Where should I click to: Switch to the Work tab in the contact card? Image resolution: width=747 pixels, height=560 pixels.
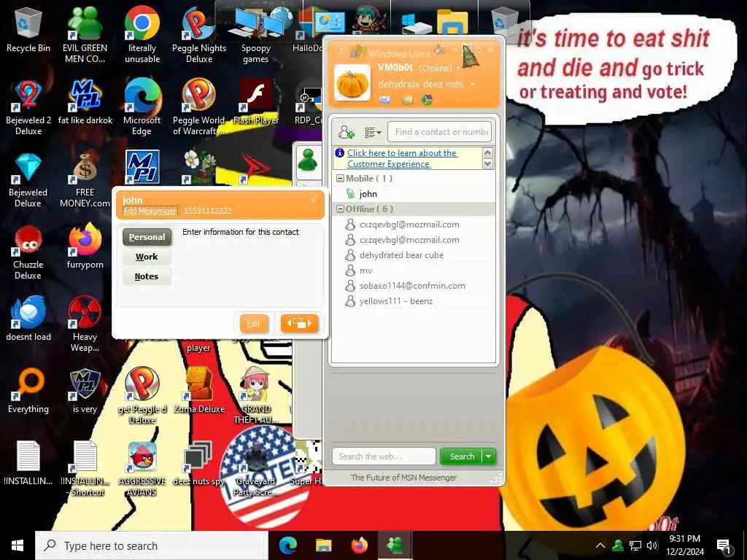click(147, 257)
